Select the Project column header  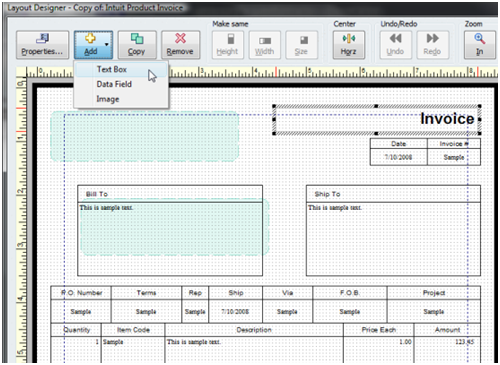434,293
